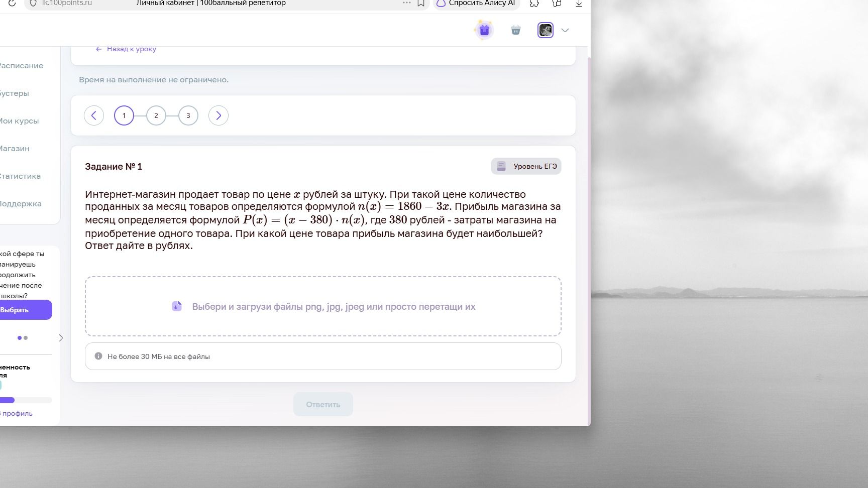This screenshot has height=488, width=868.
Task: Select task number 3 in stepper
Action: point(188,115)
